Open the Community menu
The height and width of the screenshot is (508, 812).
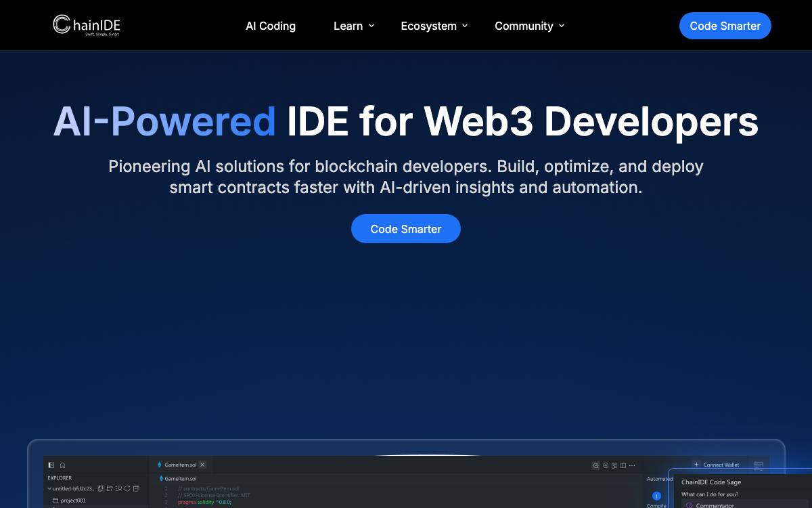(x=530, y=26)
